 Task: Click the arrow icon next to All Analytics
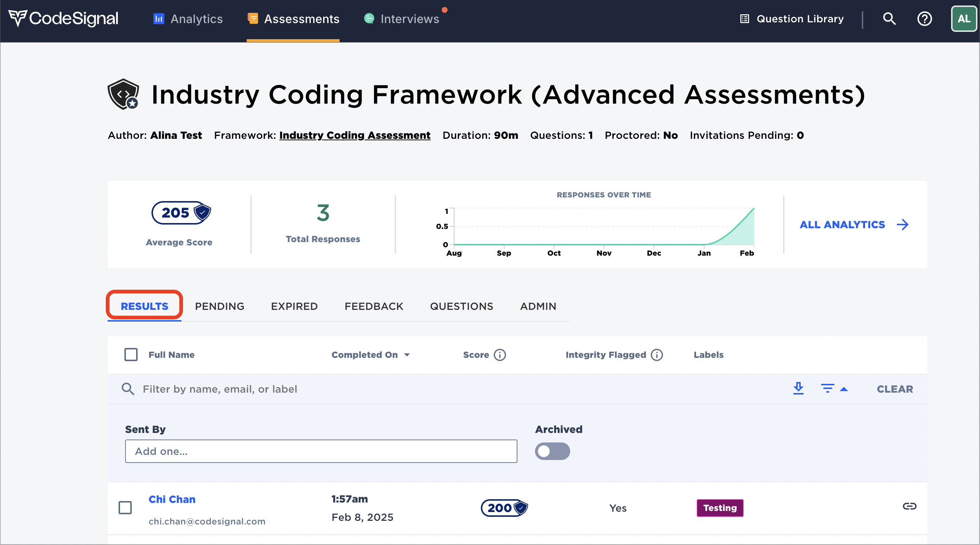click(x=902, y=225)
